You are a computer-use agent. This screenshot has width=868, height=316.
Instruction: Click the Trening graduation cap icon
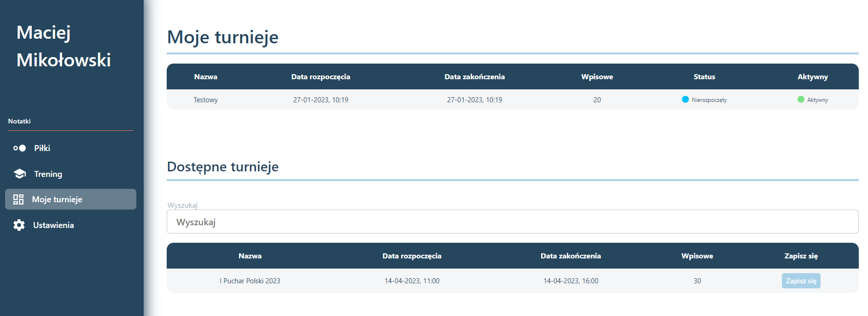20,174
